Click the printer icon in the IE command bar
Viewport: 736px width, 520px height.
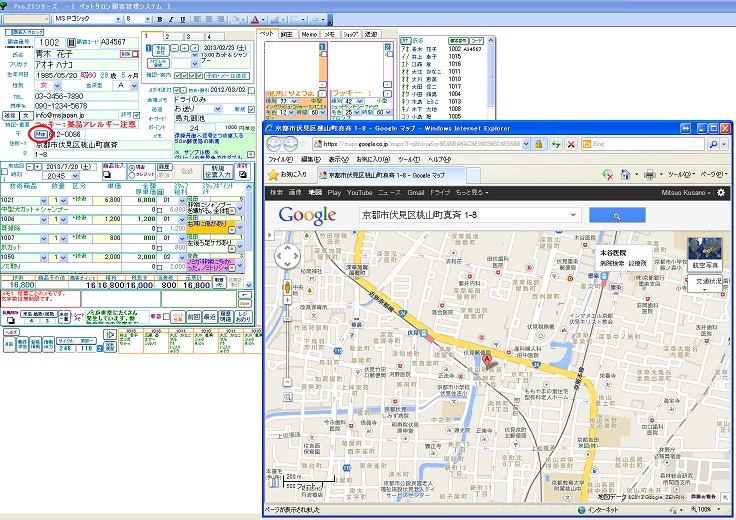click(650, 175)
